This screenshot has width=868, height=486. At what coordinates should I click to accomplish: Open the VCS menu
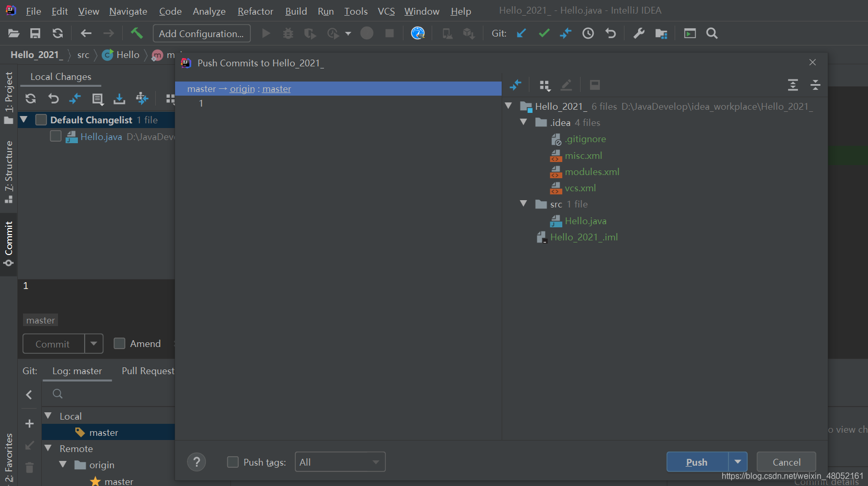pyautogui.click(x=386, y=11)
